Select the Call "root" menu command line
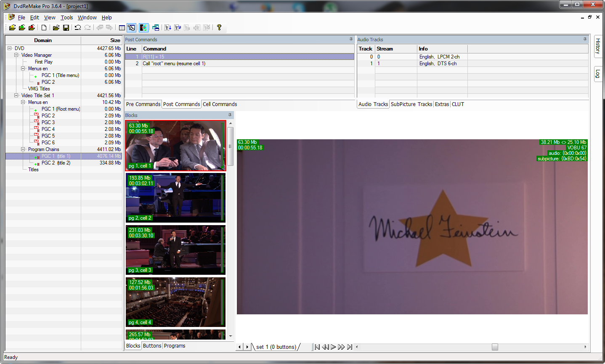 [239, 64]
